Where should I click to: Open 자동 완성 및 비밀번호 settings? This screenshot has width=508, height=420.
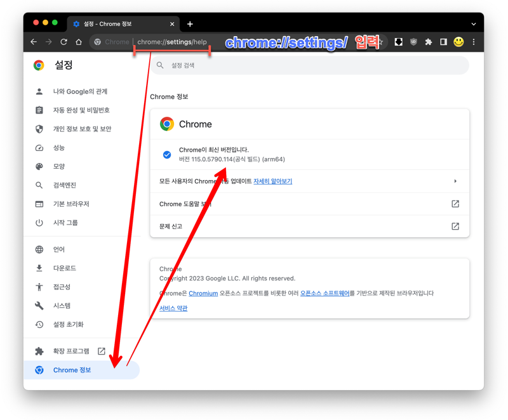tap(82, 110)
